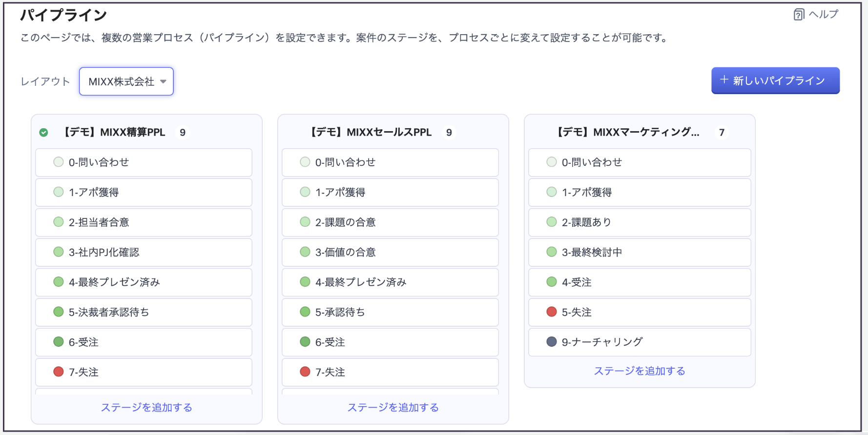This screenshot has width=868, height=435.
Task: Click plus icon on 新しいパイプライン button
Action: [x=724, y=80]
